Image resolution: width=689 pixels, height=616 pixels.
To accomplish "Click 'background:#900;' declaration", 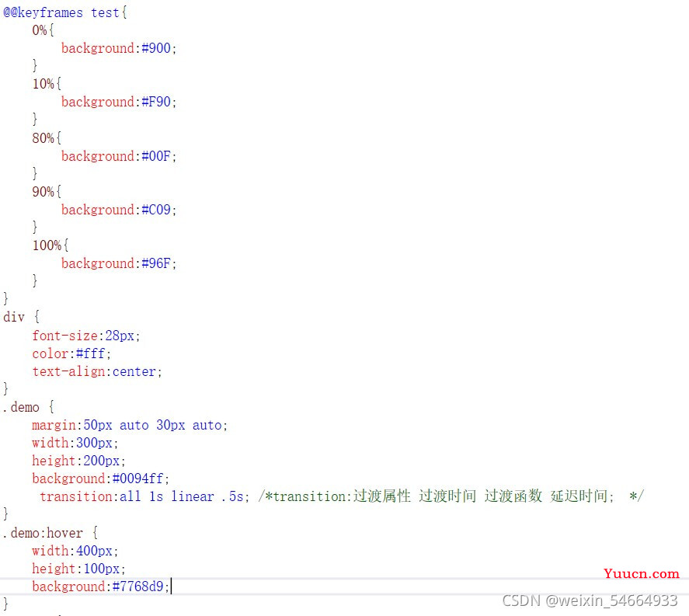I will coord(119,48).
